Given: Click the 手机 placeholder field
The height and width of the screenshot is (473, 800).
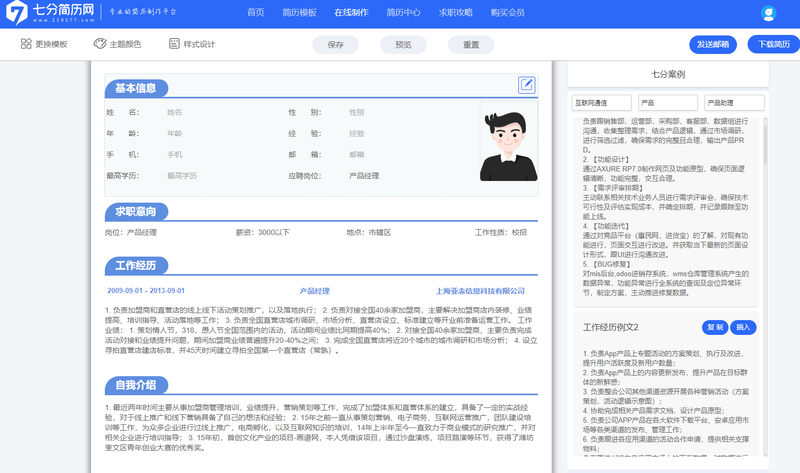Looking at the screenshot, I should [x=174, y=155].
